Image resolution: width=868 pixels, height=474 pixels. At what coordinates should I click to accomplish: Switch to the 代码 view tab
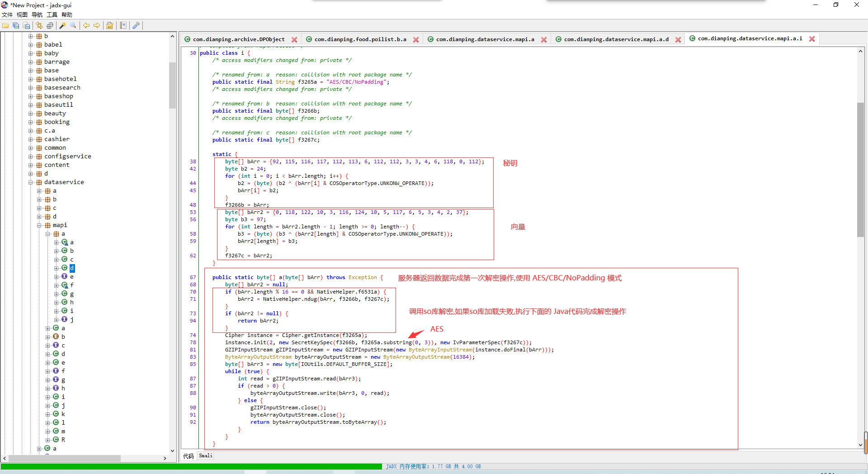point(189,456)
